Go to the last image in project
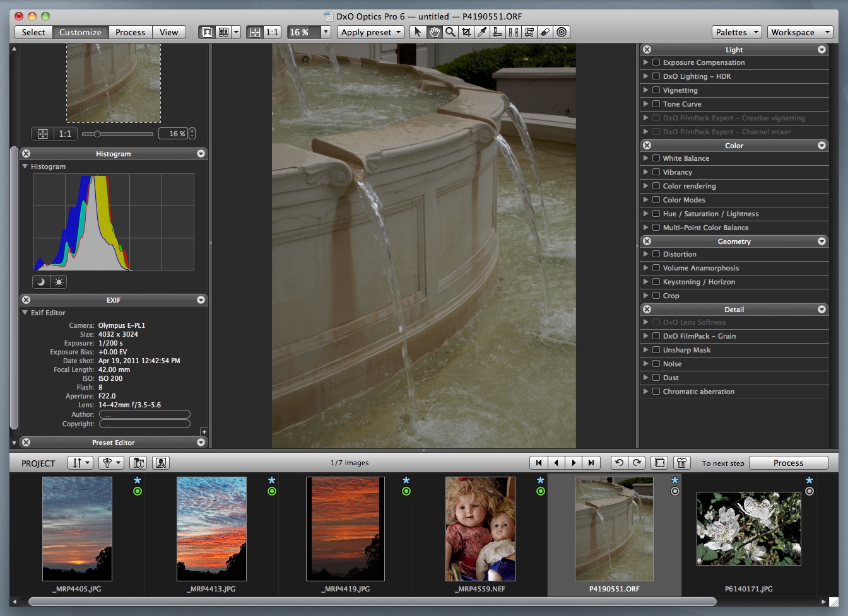Viewport: 848px width, 616px height. point(591,463)
